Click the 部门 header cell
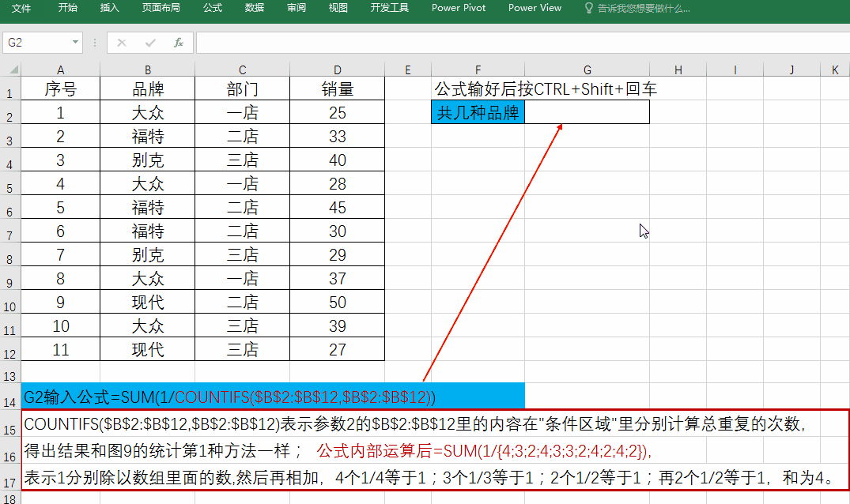 [242, 88]
